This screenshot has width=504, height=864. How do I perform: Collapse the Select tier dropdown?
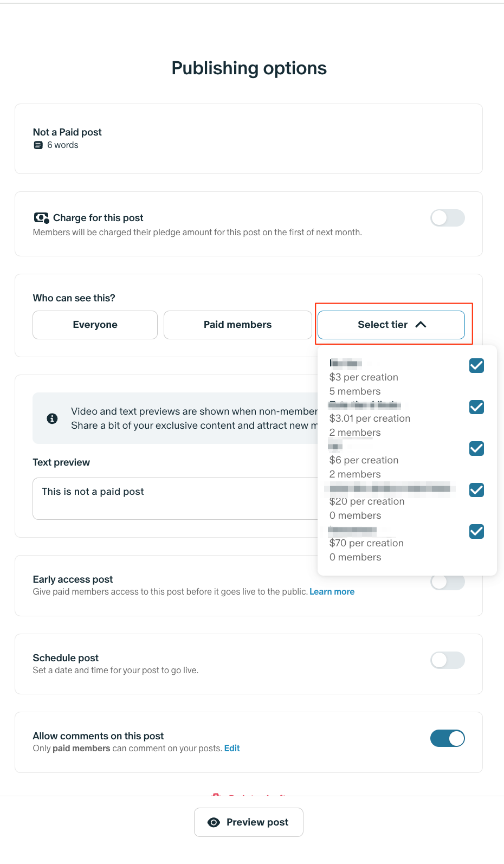pos(391,325)
